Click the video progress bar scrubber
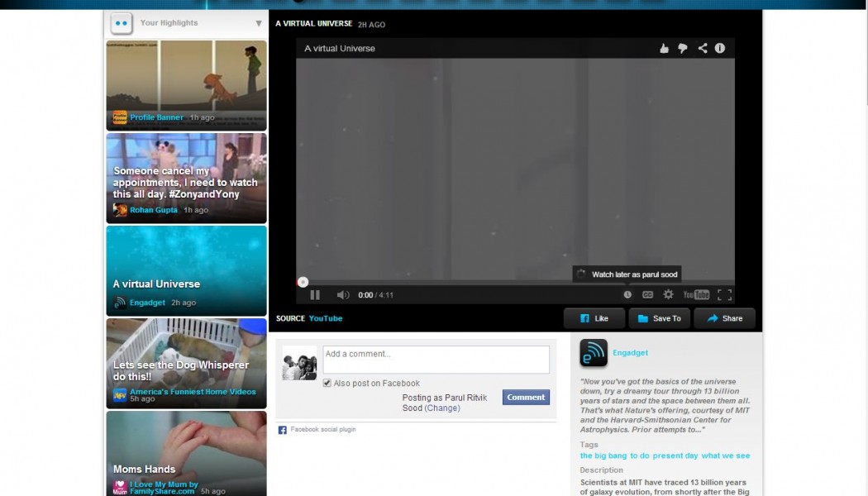Image resolution: width=868 pixels, height=496 pixels. [303, 283]
